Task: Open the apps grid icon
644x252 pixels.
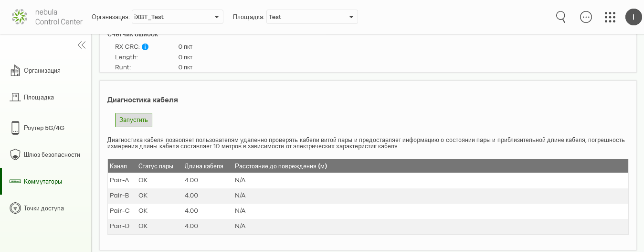Action: tap(610, 17)
